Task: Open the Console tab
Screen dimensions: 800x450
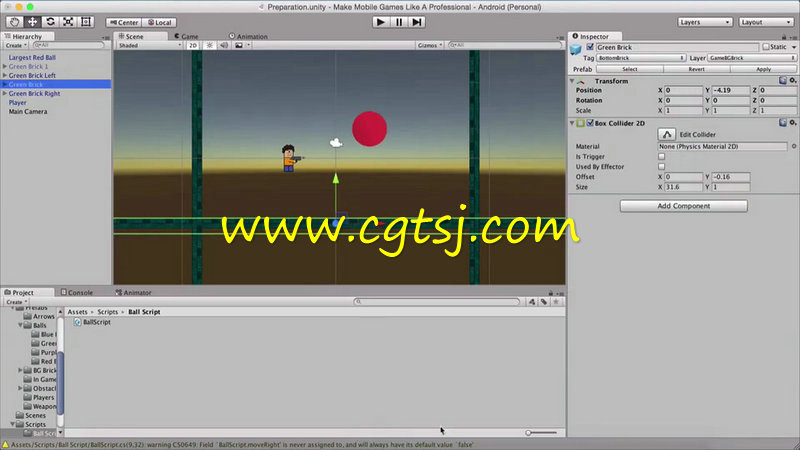Action: 77,292
